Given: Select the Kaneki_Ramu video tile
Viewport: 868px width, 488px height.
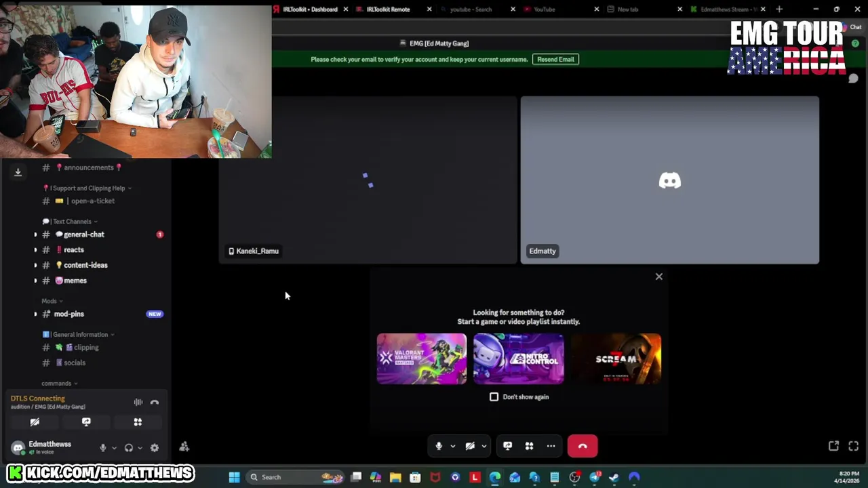Looking at the screenshot, I should point(368,180).
